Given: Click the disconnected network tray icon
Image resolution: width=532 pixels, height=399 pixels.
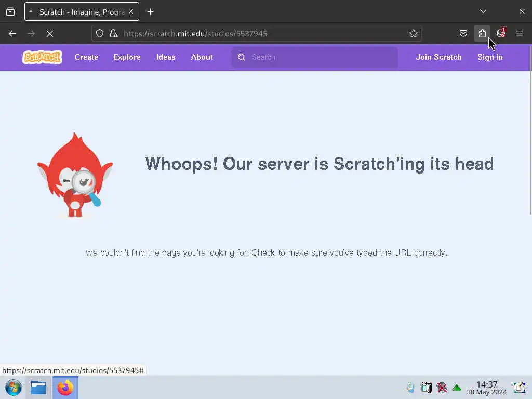Looking at the screenshot, I should 442,388.
